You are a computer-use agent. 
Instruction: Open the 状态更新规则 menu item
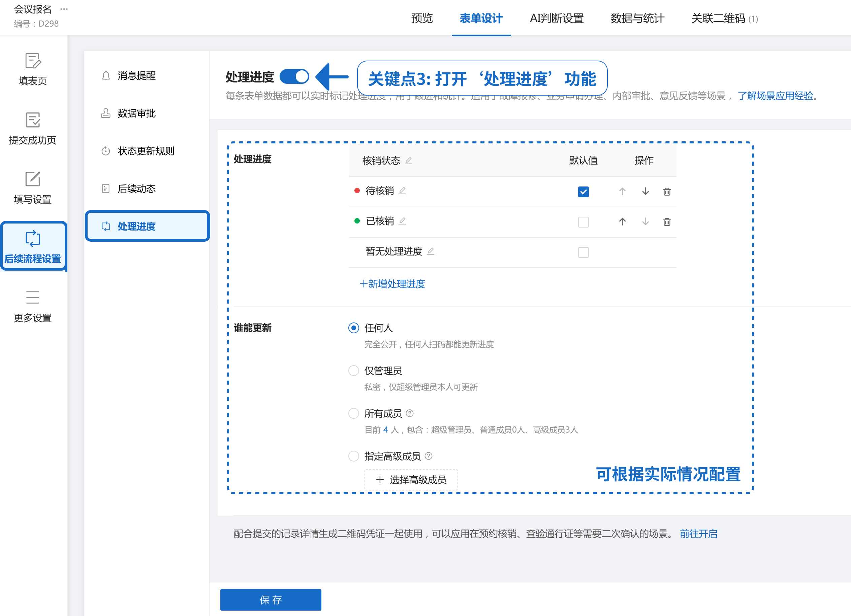(146, 151)
